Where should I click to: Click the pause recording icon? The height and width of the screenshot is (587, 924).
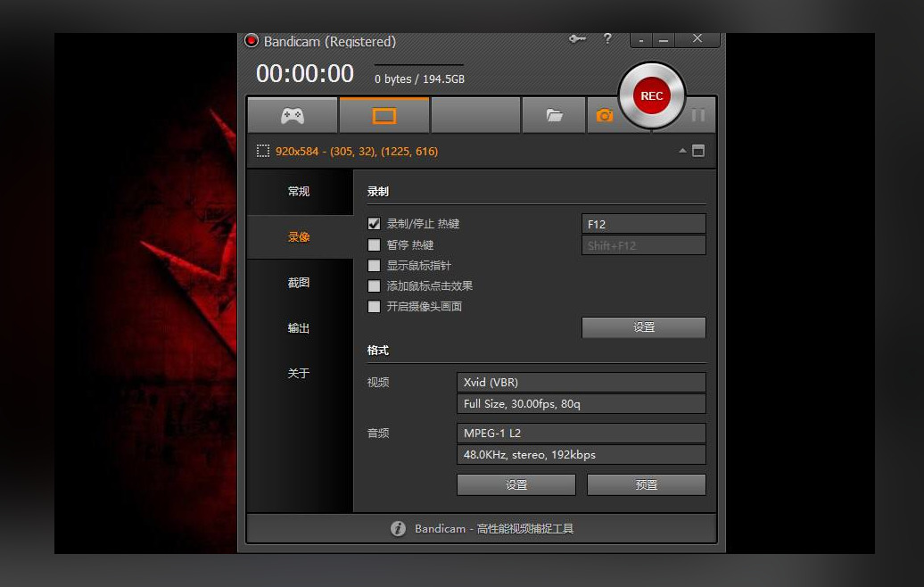(698, 115)
